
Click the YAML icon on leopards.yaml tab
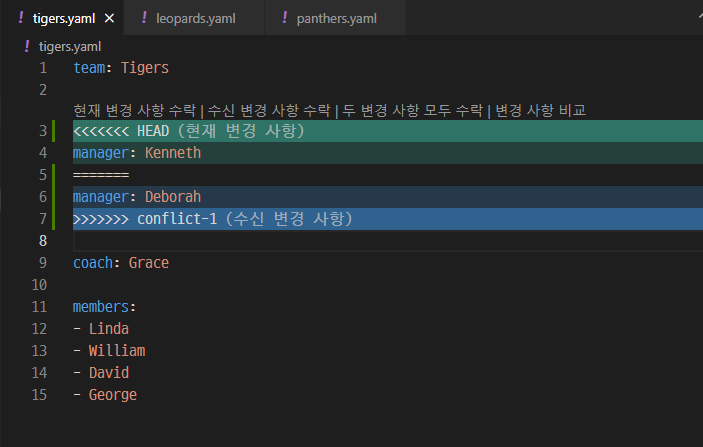point(144,18)
